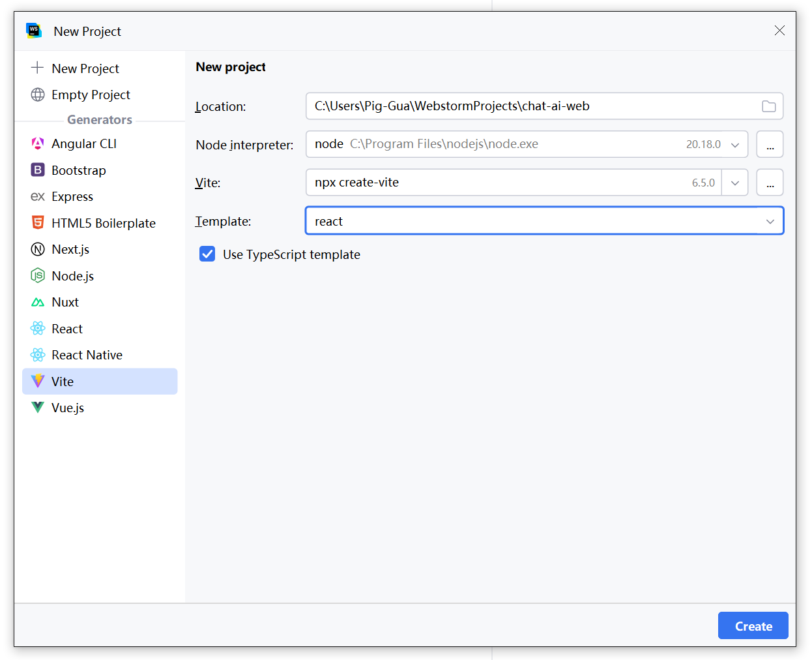Click the plus icon beside New Project
The image size is (812, 660).
coord(37,68)
